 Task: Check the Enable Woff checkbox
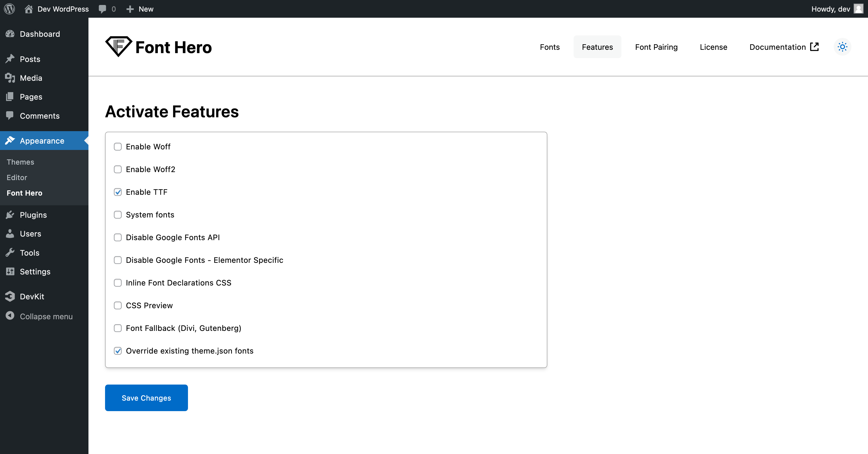pos(117,147)
